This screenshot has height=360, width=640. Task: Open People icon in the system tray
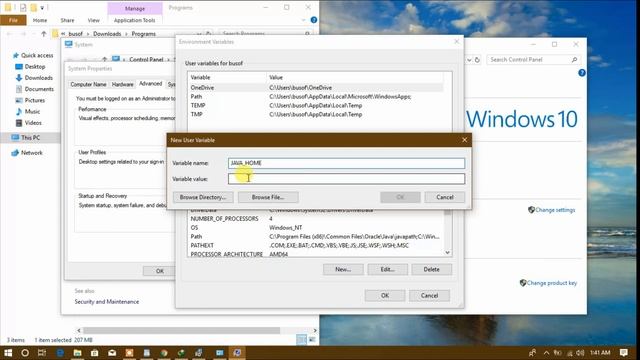pos(532,353)
